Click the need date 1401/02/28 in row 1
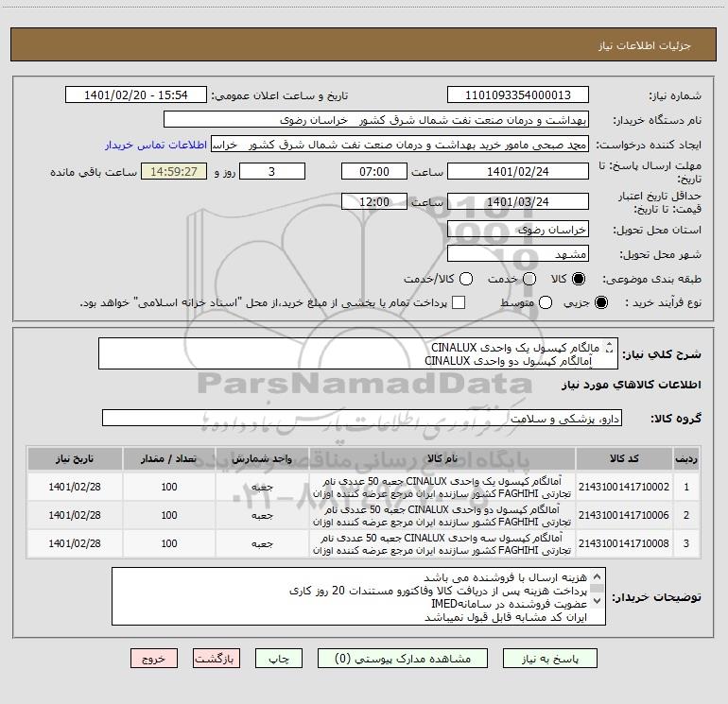This screenshot has height=704, width=728. tap(75, 487)
